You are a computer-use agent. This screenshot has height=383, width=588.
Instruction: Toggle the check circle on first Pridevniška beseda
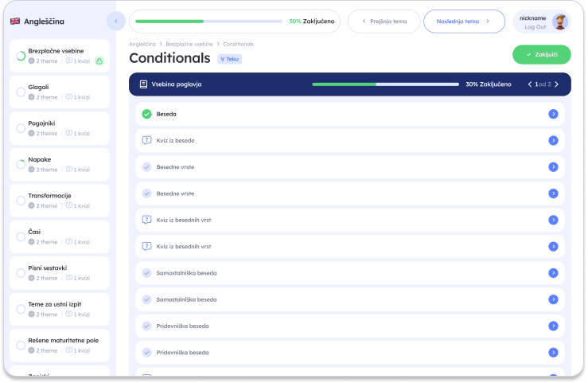click(x=146, y=326)
